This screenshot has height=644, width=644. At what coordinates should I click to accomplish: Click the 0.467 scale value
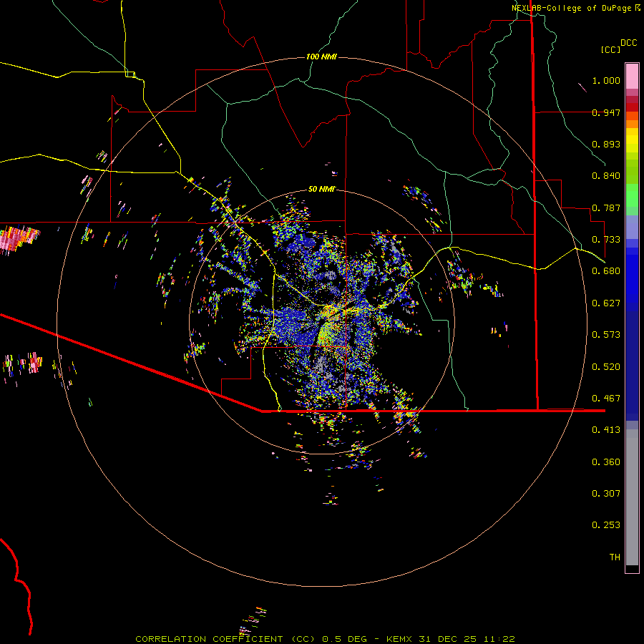click(x=606, y=399)
